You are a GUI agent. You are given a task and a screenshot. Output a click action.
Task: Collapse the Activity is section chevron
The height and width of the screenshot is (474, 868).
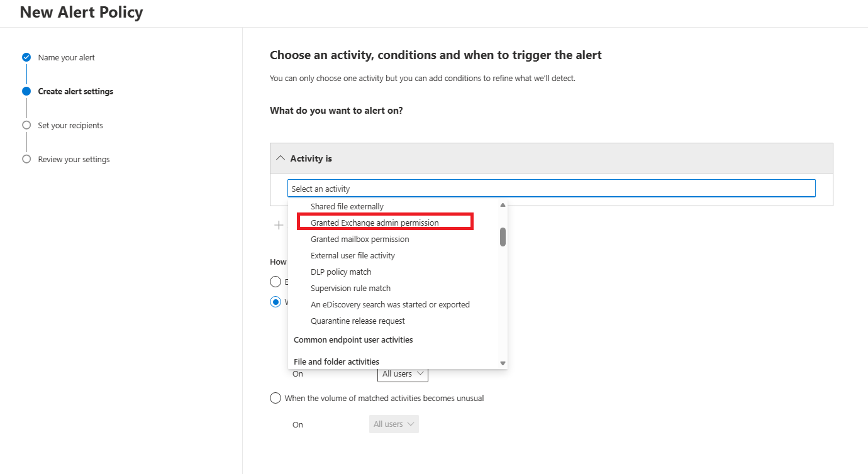(x=281, y=158)
